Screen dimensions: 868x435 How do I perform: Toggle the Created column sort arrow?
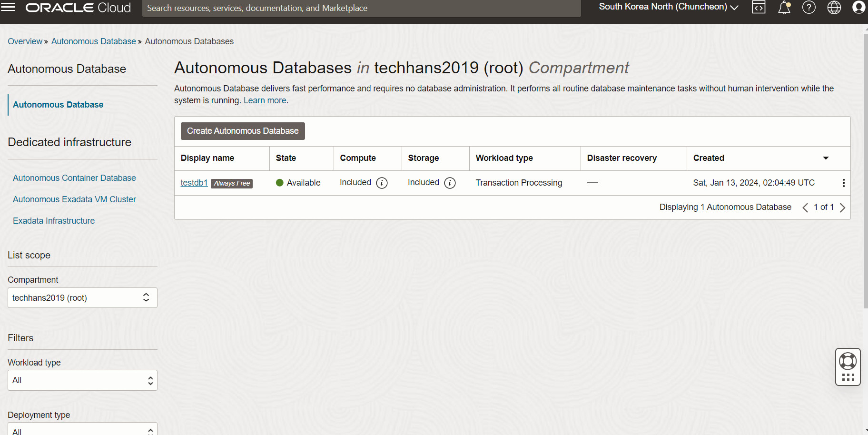[x=826, y=158]
